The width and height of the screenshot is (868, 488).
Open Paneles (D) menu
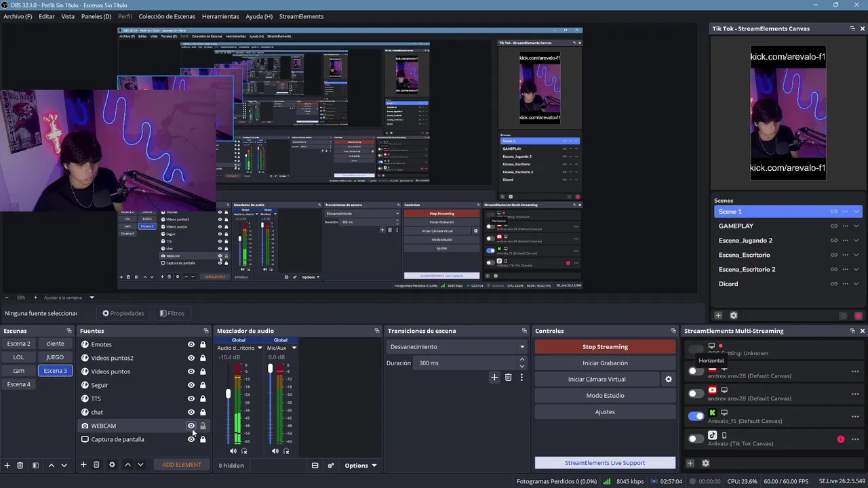(x=96, y=16)
